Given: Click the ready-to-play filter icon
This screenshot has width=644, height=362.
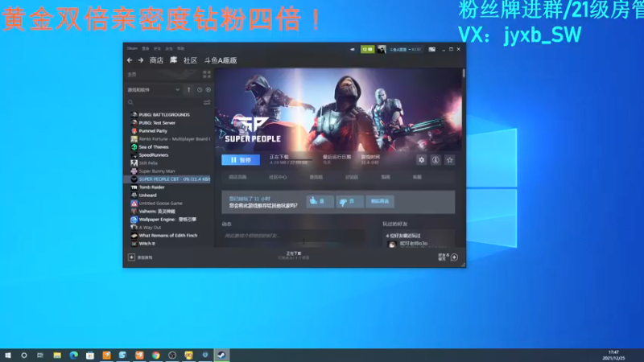Looking at the screenshot, I should 208,90.
